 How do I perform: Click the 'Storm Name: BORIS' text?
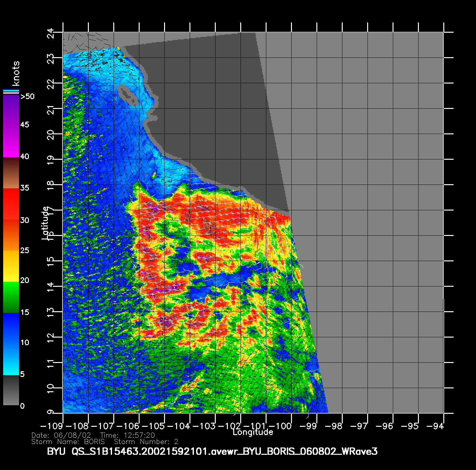[x=68, y=442]
